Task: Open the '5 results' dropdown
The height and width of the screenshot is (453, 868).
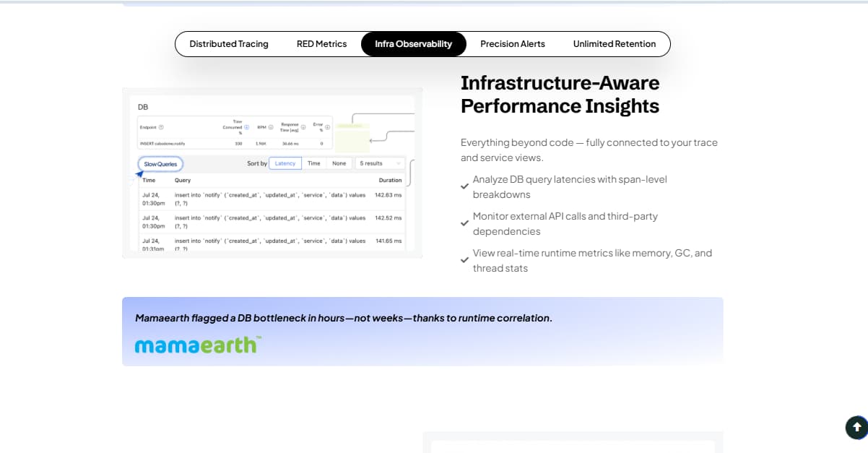Action: pos(380,163)
